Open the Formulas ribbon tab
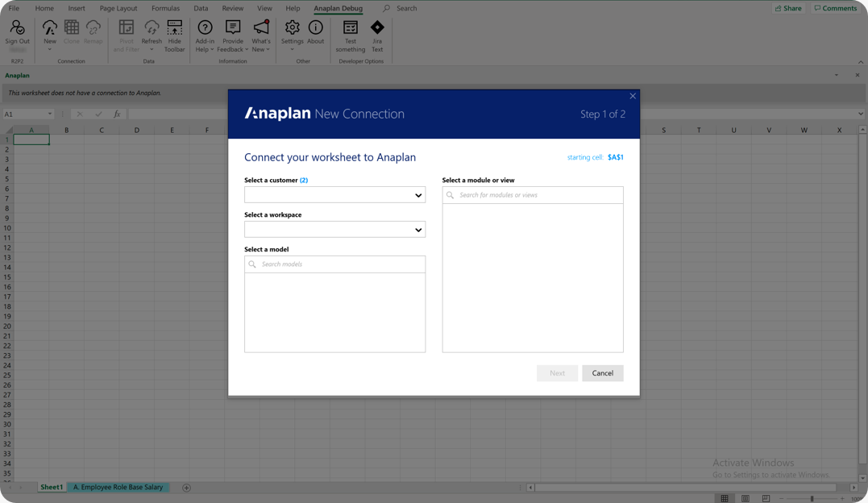The image size is (868, 503). coord(165,8)
